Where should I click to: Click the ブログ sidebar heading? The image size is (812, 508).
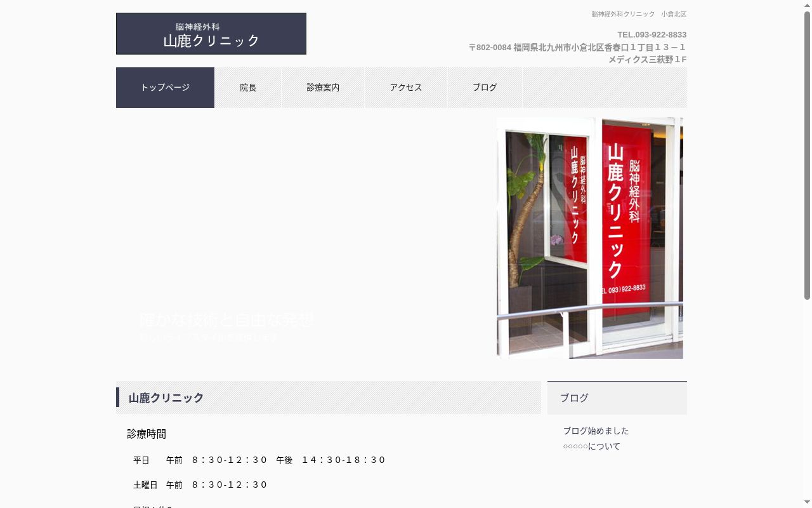[x=574, y=398]
